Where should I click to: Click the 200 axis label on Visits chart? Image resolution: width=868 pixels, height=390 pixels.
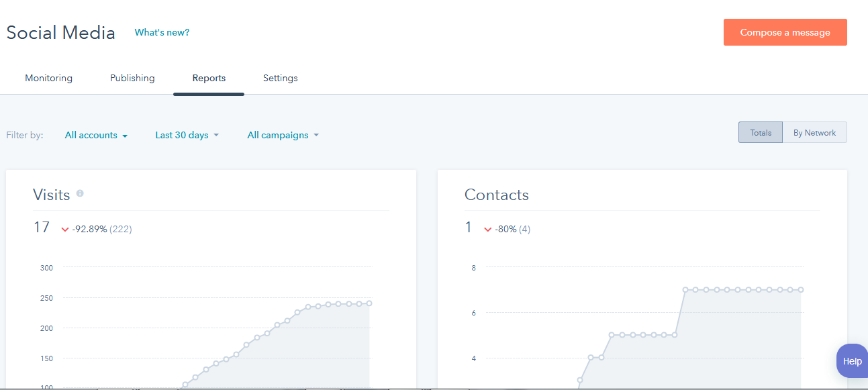tap(46, 328)
